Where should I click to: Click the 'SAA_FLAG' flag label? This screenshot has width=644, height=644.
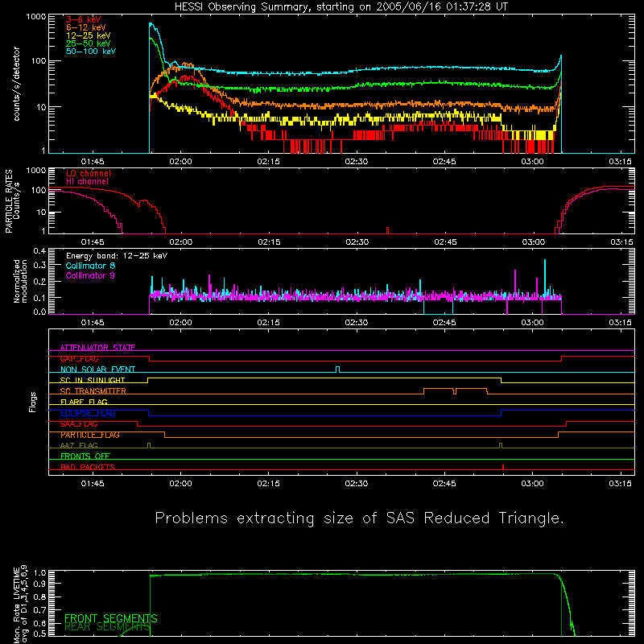(x=79, y=424)
